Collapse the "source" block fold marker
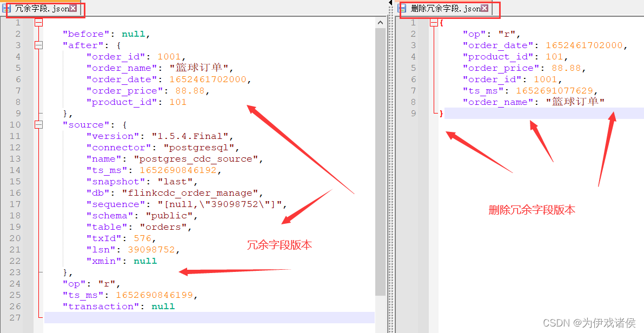The height and width of the screenshot is (333, 644). pyautogui.click(x=38, y=124)
